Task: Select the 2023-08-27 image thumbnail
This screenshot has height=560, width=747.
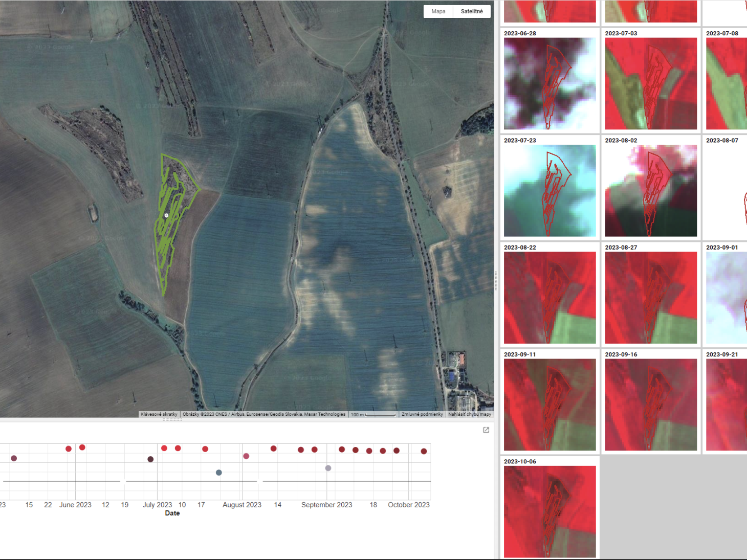Action: coord(650,297)
